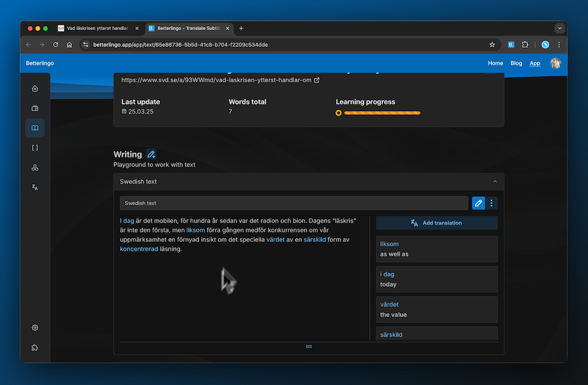Click the highlighted word 'I dag' in text

[127, 221]
